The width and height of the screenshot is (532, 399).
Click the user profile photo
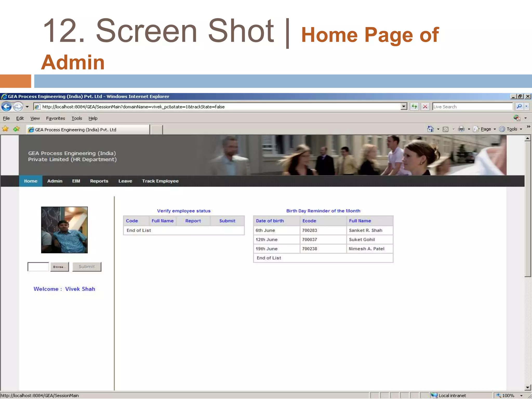(x=64, y=230)
